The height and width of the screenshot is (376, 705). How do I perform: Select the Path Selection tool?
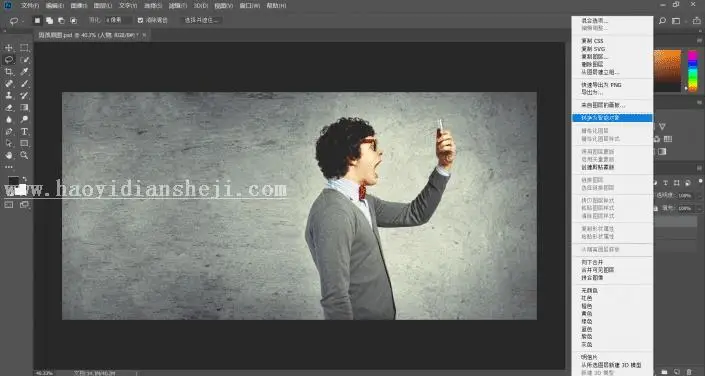[9, 143]
